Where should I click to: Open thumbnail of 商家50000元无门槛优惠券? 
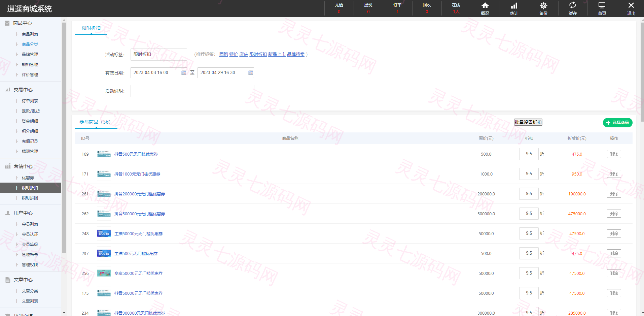coord(104,273)
